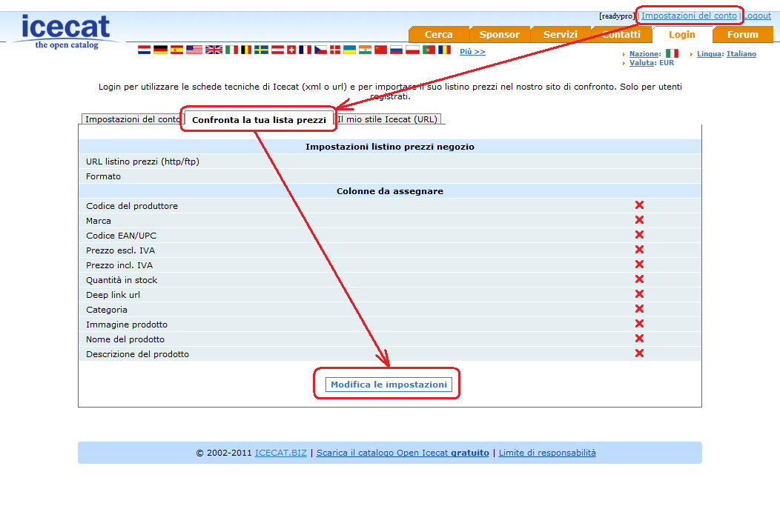Select the Russia flag

pos(396,50)
